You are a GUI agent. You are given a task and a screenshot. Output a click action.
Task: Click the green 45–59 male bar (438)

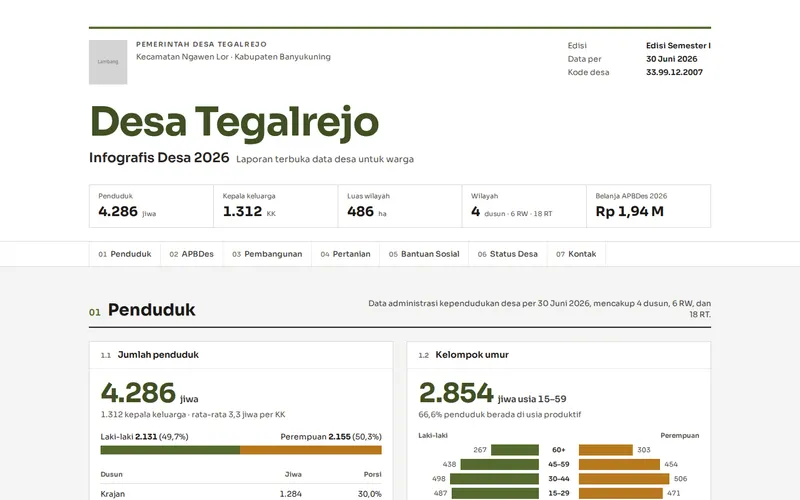(499, 464)
